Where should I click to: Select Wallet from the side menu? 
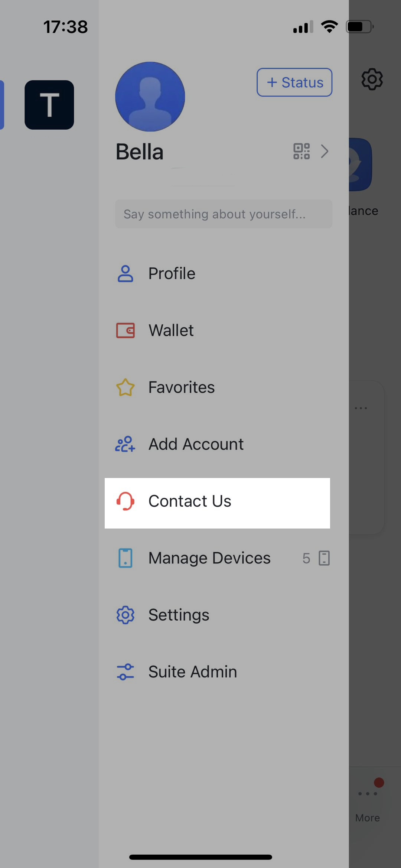point(171,331)
